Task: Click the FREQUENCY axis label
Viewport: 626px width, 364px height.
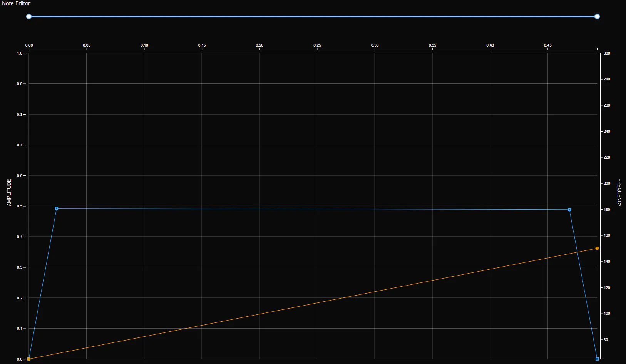Action: pyautogui.click(x=619, y=192)
